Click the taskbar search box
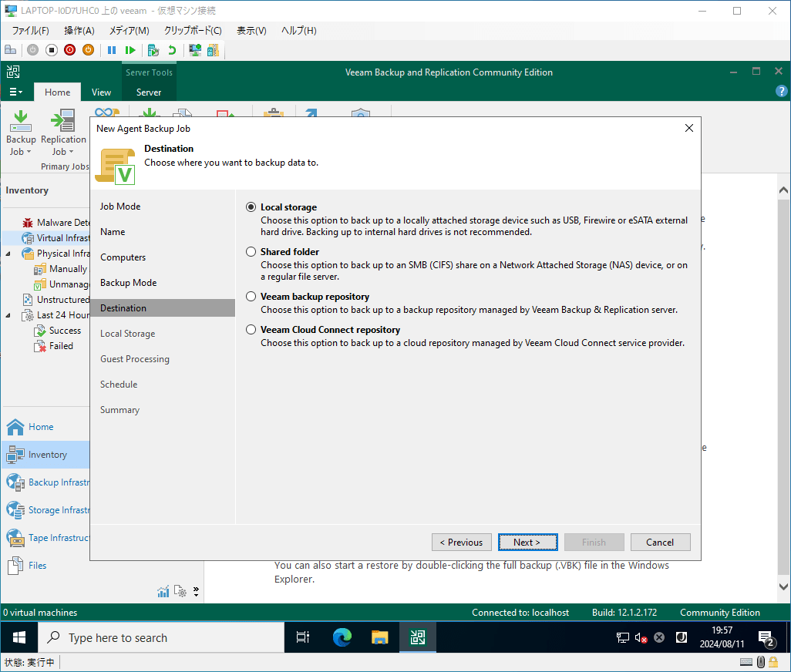This screenshot has height=672, width=791. click(161, 638)
